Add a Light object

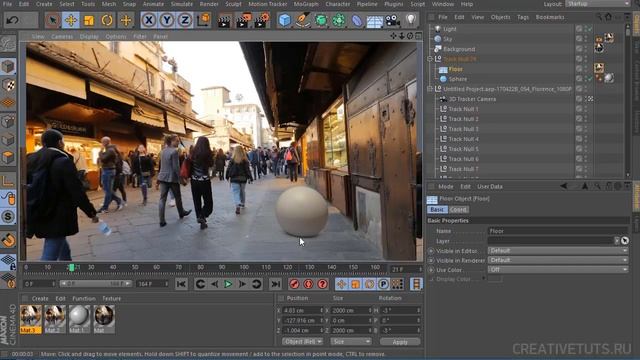click(x=411, y=20)
